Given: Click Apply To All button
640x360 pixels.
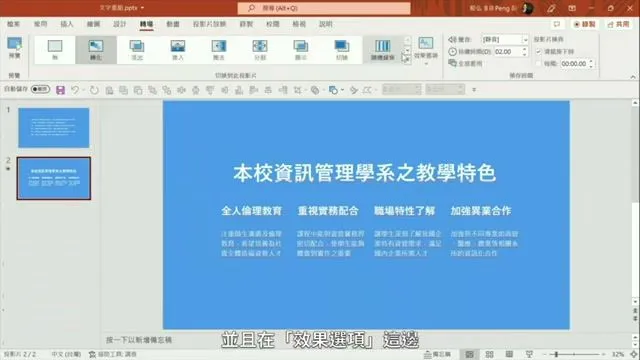Looking at the screenshot, I should tap(465, 63).
